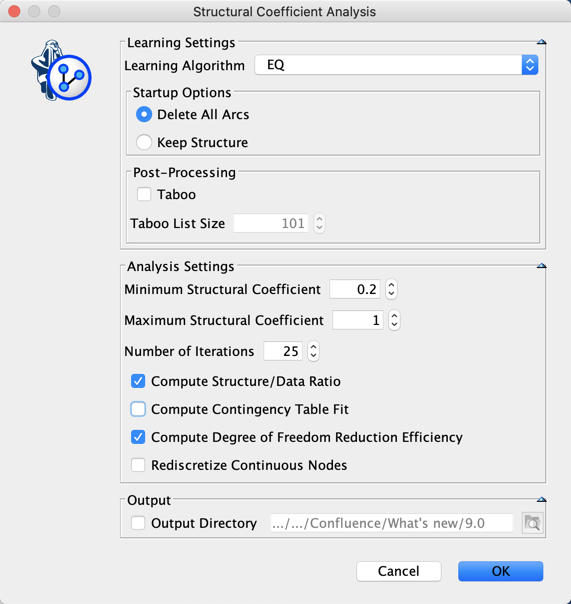Collapse the Output section triangle
571x604 pixels.
pyautogui.click(x=541, y=500)
